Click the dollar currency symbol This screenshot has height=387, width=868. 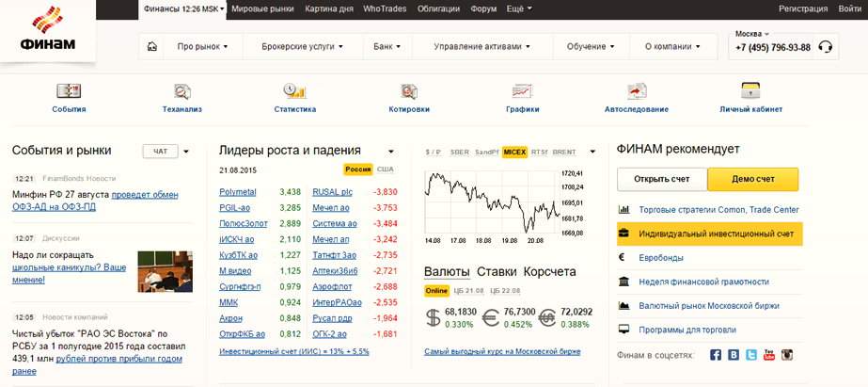point(433,317)
